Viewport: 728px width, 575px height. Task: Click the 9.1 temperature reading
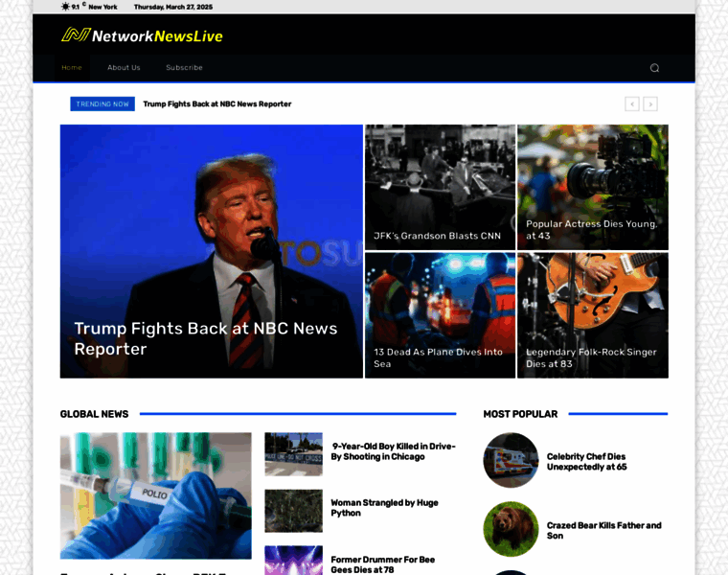coord(76,7)
